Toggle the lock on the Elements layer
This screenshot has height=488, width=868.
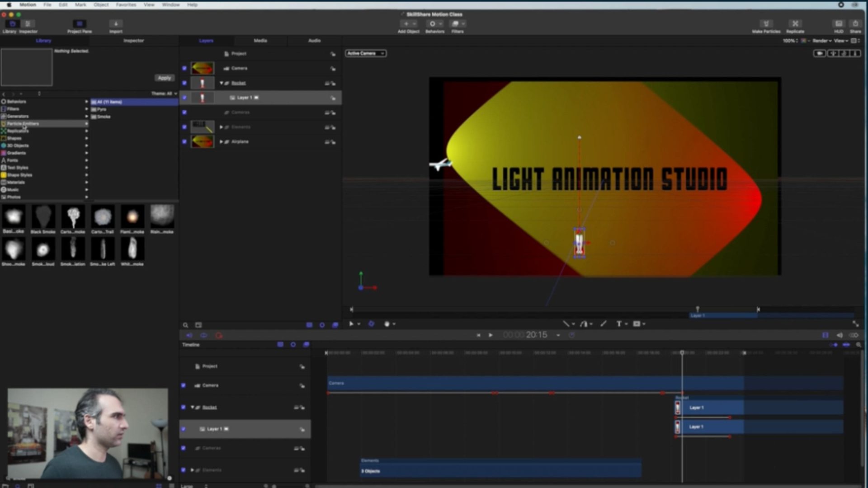(x=333, y=127)
